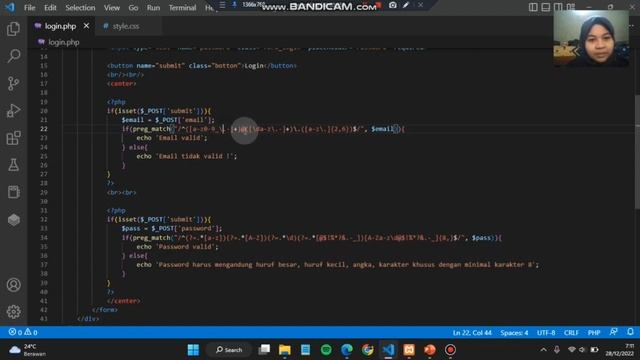Open the Extensions view

[x=13, y=138]
